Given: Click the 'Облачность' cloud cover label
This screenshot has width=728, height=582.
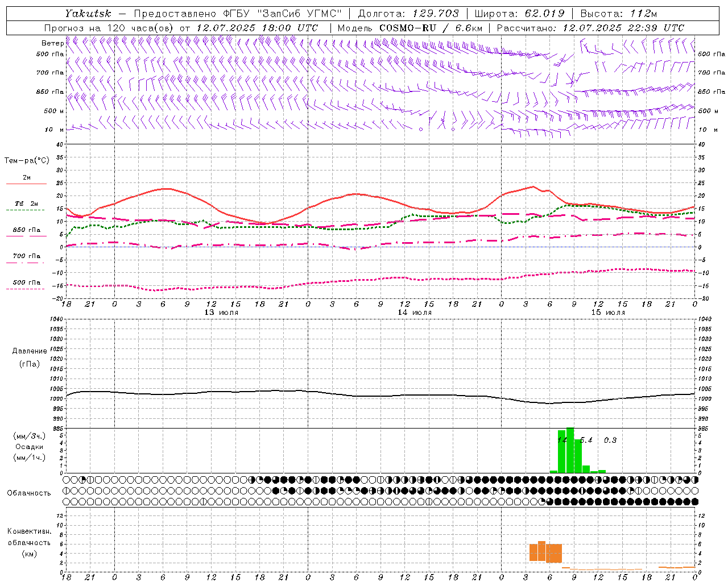Looking at the screenshot, I should coord(29,493).
